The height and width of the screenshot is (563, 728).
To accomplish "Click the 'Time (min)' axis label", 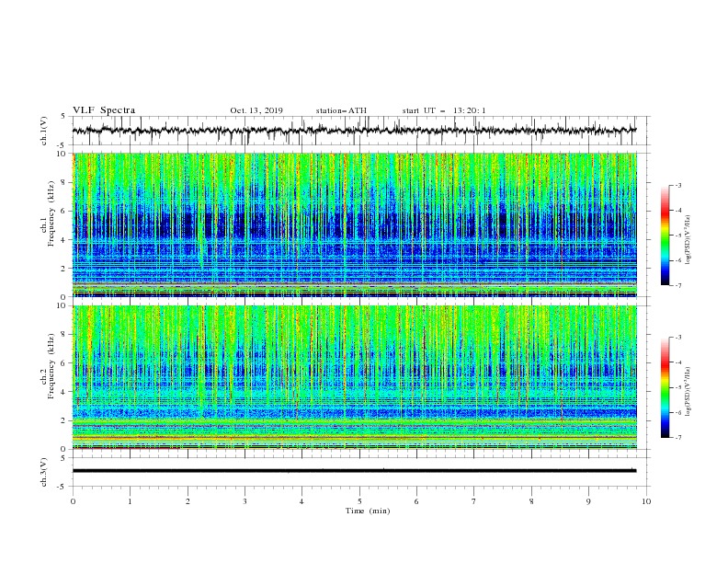I will pyautogui.click(x=368, y=511).
